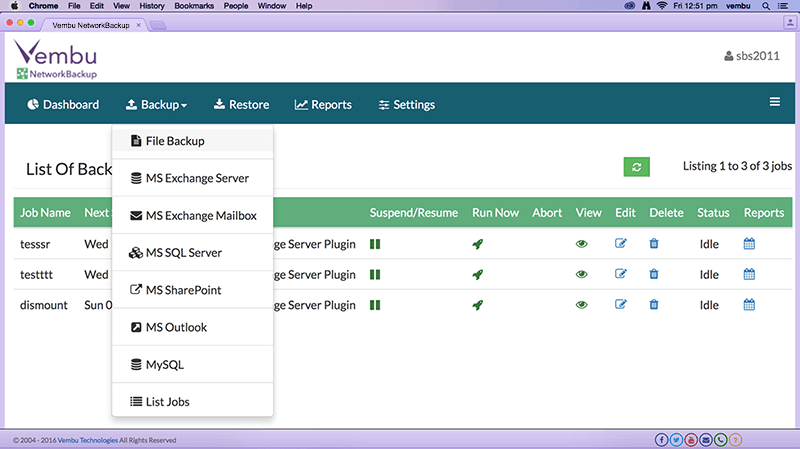
Task: Choose MS SharePoint backup option
Action: pos(192,290)
